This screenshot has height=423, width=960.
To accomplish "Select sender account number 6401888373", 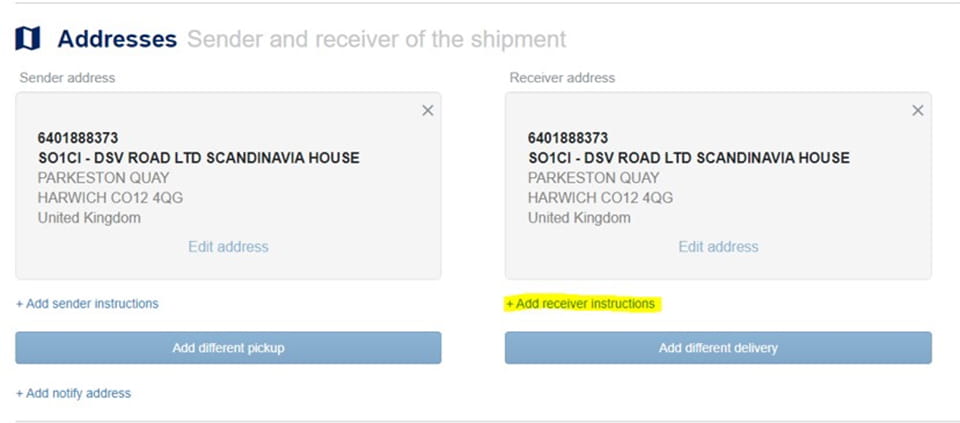I will tap(78, 138).
